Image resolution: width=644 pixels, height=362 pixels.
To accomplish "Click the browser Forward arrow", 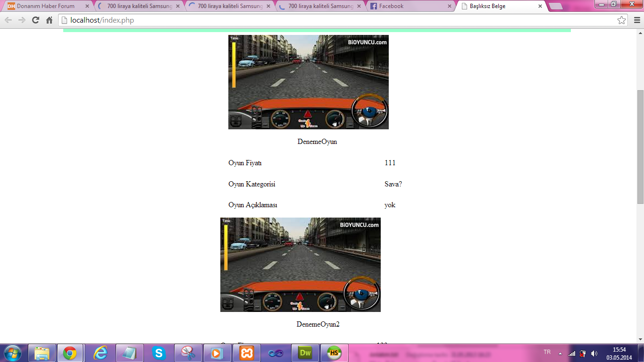I will click(22, 20).
